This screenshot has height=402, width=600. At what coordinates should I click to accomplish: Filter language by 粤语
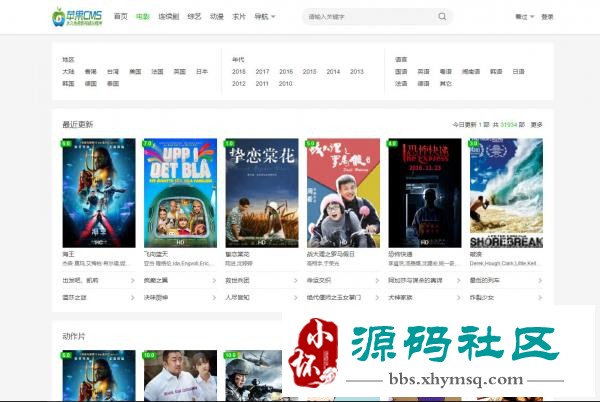coord(445,72)
